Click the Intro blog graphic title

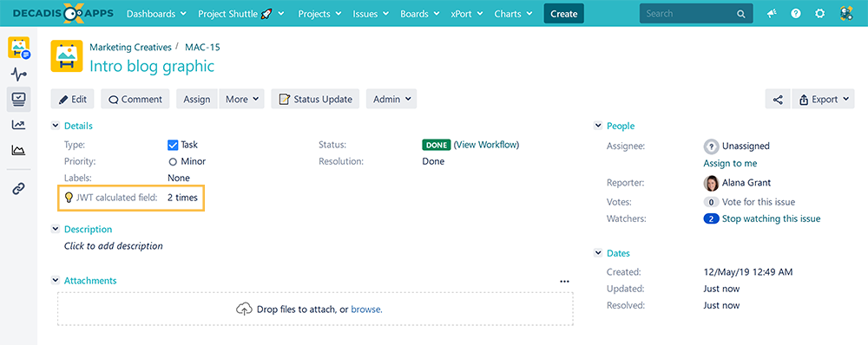tap(152, 67)
